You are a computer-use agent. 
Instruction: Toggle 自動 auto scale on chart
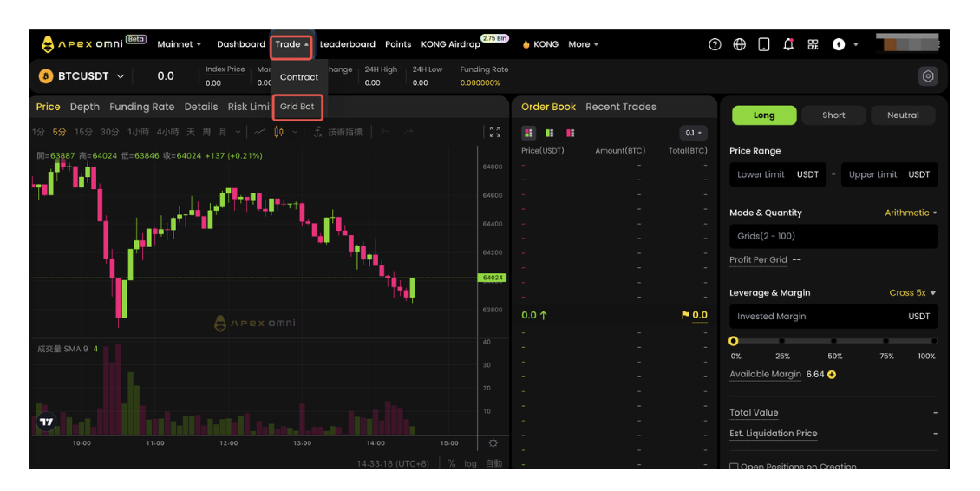click(493, 463)
